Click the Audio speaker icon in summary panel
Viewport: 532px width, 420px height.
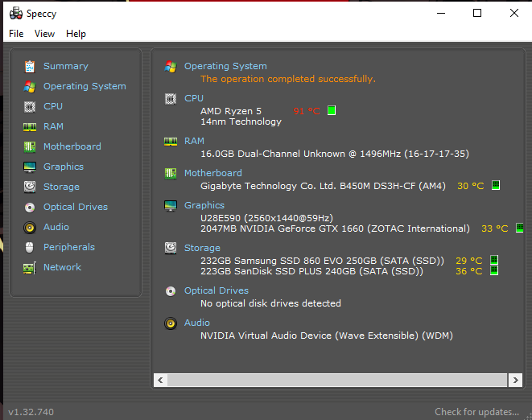tap(171, 323)
